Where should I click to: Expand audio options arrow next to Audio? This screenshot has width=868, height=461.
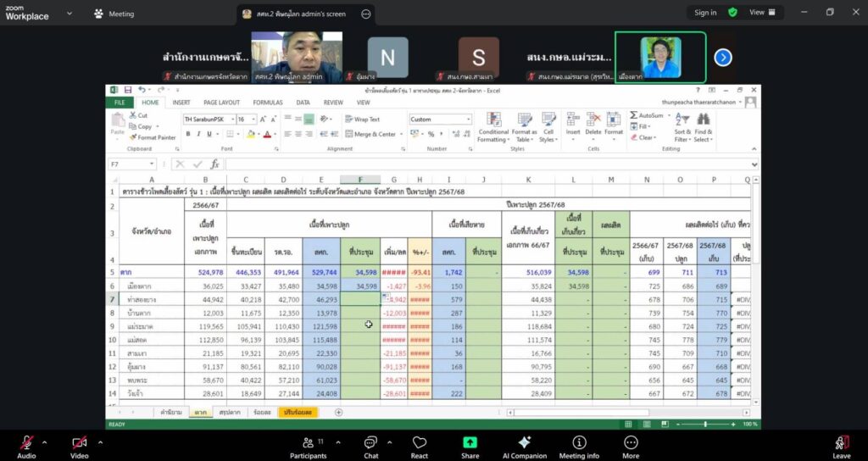(x=44, y=442)
